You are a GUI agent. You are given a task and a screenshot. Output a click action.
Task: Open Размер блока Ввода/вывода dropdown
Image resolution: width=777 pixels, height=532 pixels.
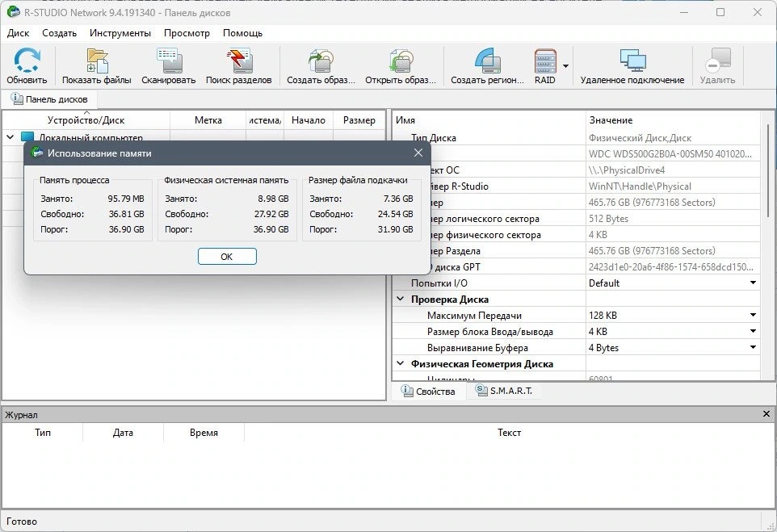coord(753,331)
